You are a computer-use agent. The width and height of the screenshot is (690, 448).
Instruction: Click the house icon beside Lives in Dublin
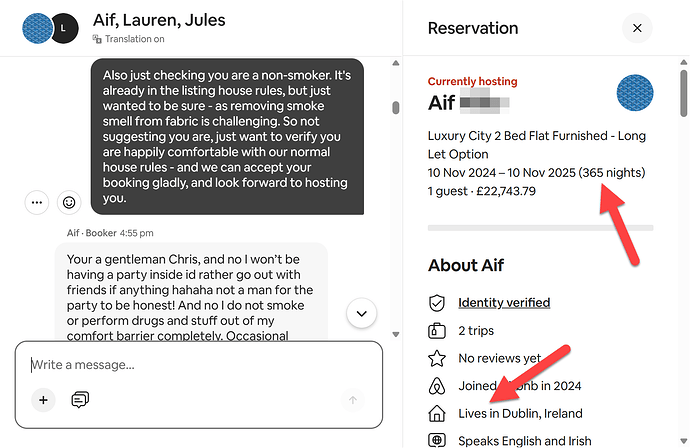[436, 413]
